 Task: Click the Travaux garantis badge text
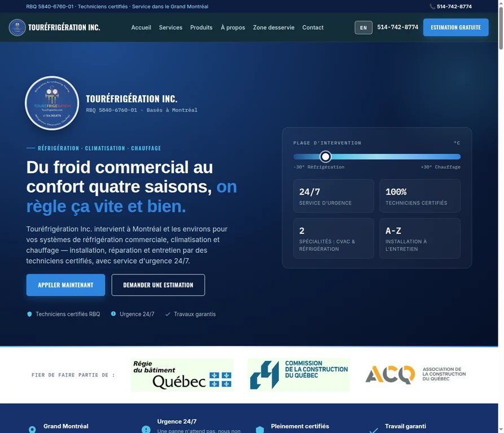coord(195,314)
